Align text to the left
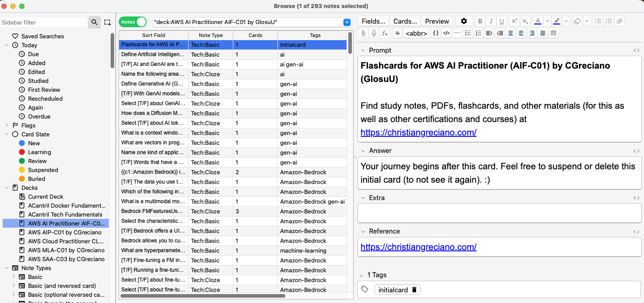 point(521,33)
